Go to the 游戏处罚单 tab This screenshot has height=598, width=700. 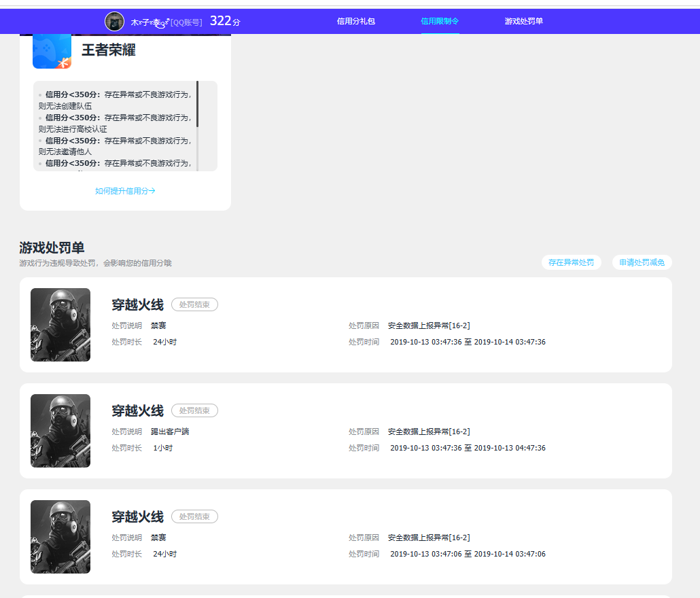524,21
